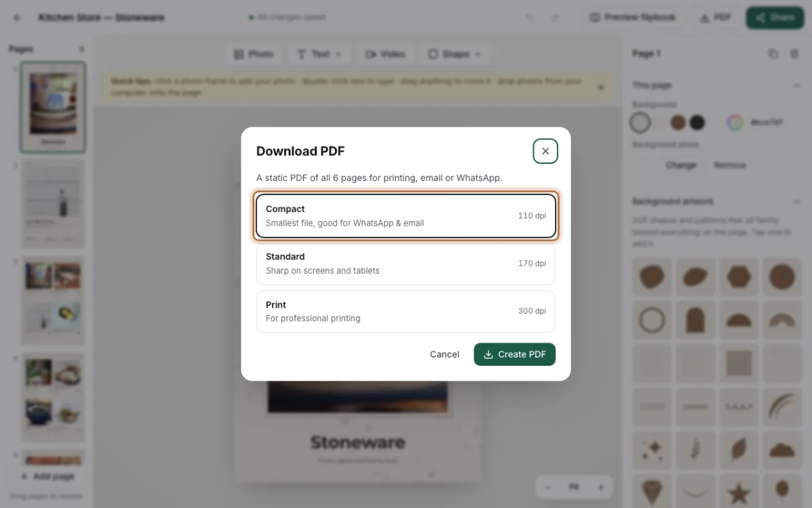The image size is (812, 508).
Task: Add the curved swoosh lines artwork
Action: tap(782, 406)
